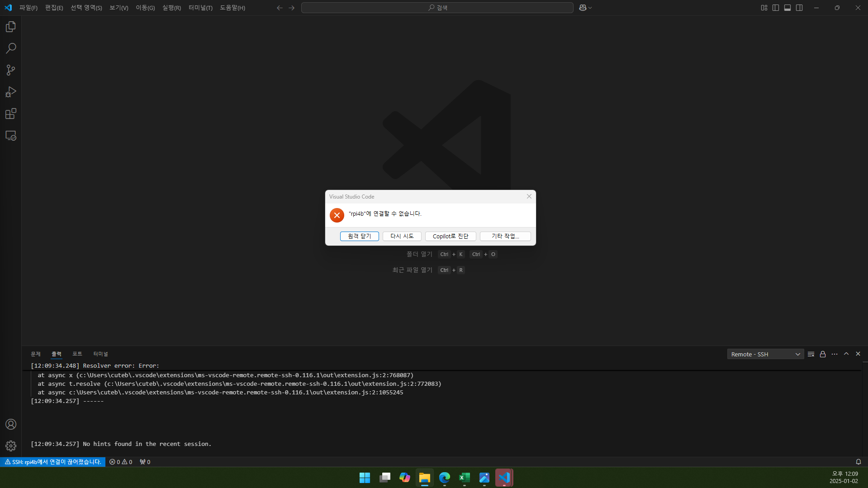Open the Extensions view
868x488 pixels.
click(x=11, y=114)
